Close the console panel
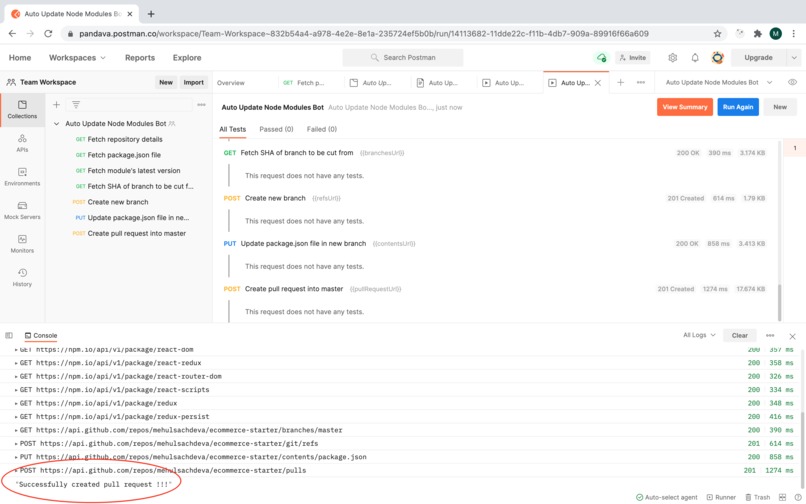806x504 pixels. [x=792, y=336]
